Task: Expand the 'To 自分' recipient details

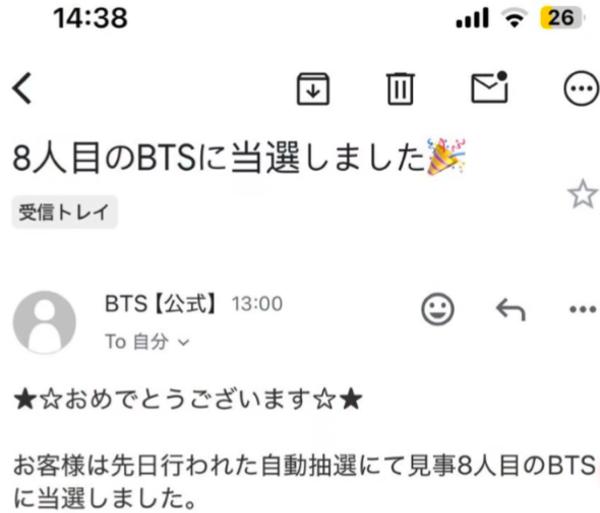Action: coord(147,341)
